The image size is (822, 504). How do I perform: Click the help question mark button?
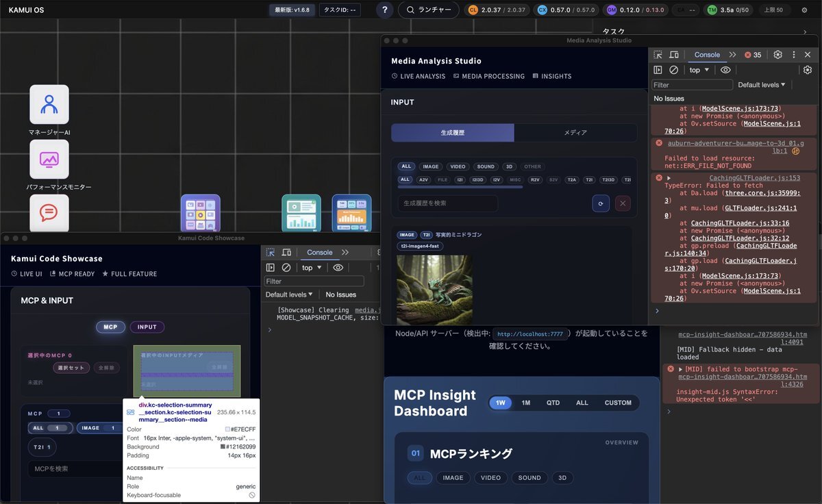385,10
